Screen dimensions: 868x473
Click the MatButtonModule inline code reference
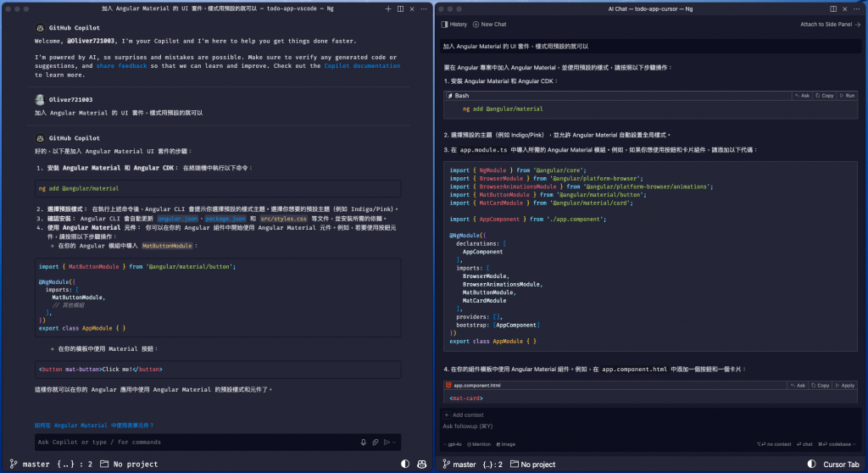point(167,246)
